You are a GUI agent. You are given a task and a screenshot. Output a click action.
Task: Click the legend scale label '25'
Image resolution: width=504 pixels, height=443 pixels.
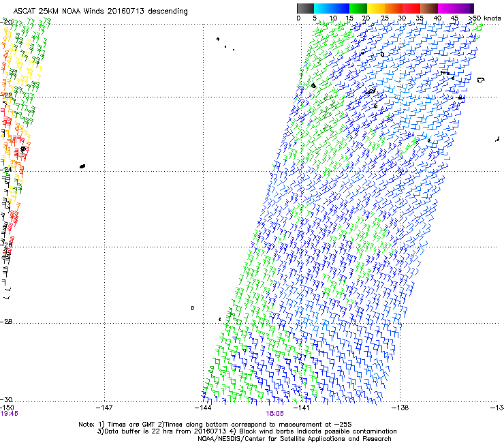[x=384, y=18]
